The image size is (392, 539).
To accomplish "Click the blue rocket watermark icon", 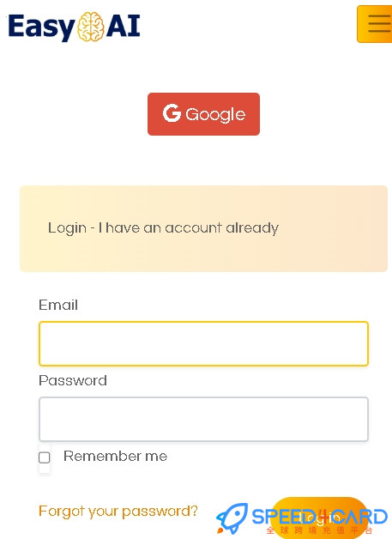I will coord(232,518).
